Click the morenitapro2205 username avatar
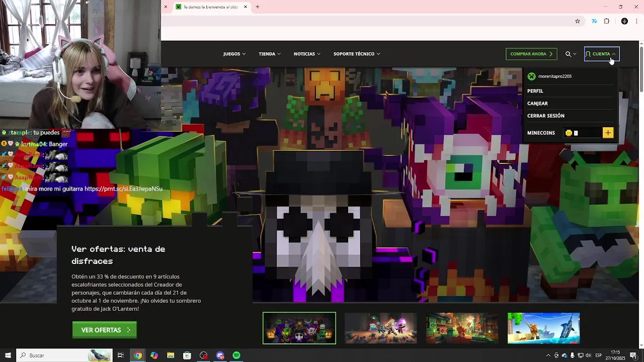644x362 pixels. tap(531, 76)
